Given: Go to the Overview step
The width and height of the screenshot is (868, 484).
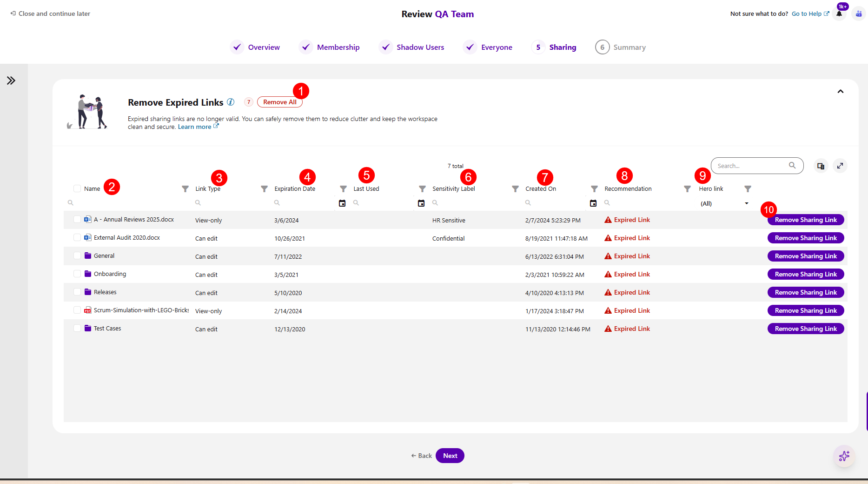Looking at the screenshot, I should coord(255,47).
